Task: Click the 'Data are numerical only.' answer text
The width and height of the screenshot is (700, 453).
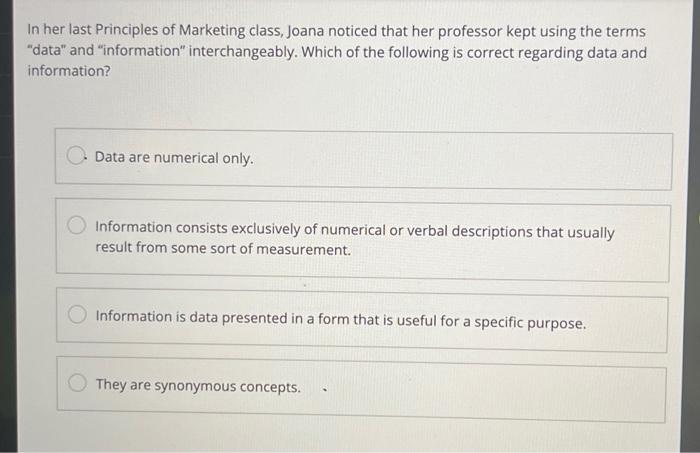Action: tap(174, 158)
